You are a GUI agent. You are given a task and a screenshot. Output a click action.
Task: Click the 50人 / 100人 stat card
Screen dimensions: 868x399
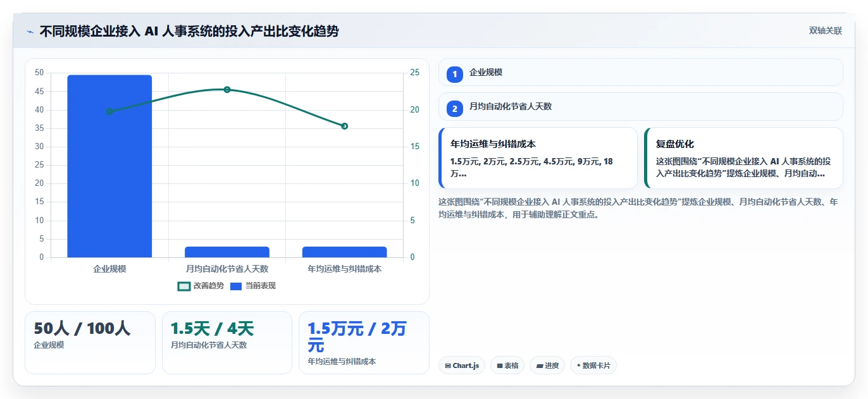coord(90,343)
